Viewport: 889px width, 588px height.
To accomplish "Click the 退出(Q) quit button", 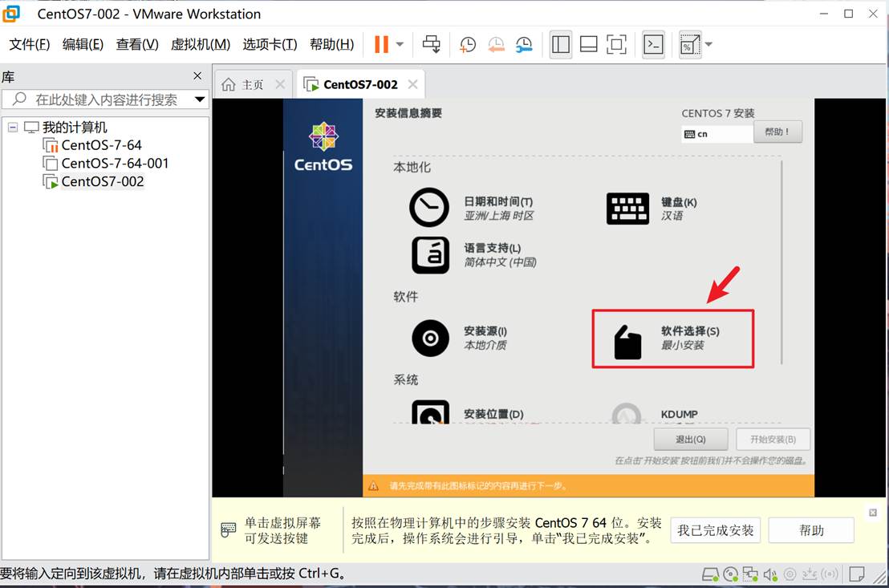I will point(691,440).
